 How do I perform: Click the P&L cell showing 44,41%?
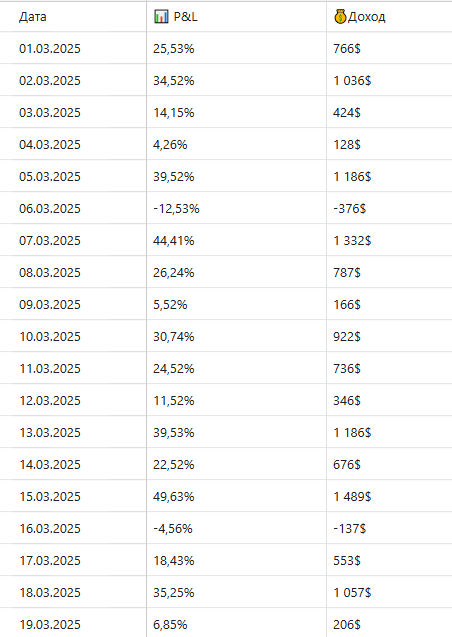[174, 241]
